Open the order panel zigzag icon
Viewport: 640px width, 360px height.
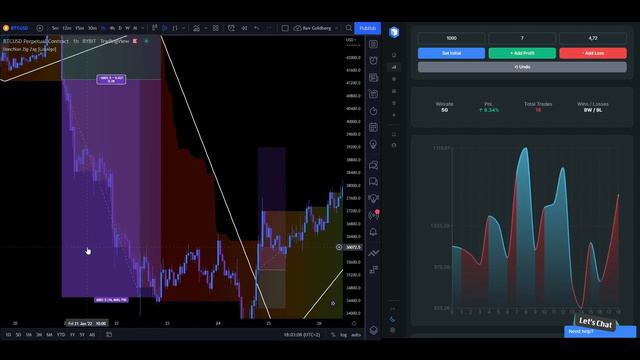[x=373, y=253]
